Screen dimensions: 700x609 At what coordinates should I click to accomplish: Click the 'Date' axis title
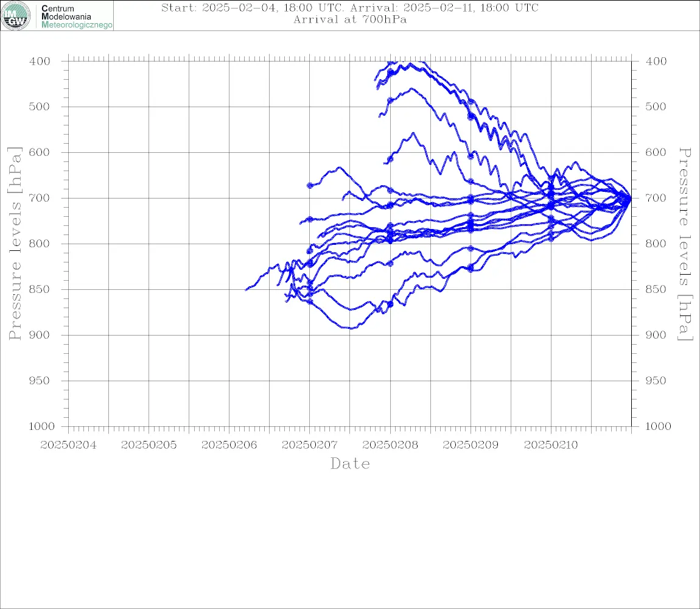(351, 463)
